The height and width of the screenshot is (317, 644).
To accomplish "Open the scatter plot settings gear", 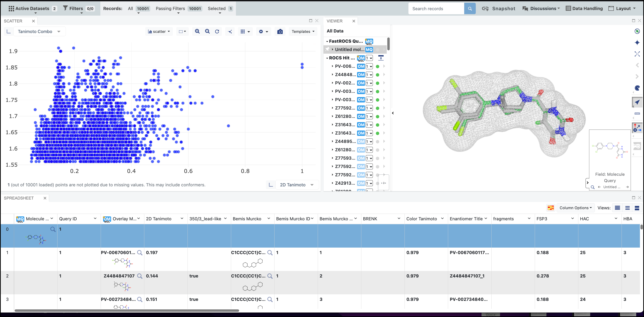I will click(264, 32).
